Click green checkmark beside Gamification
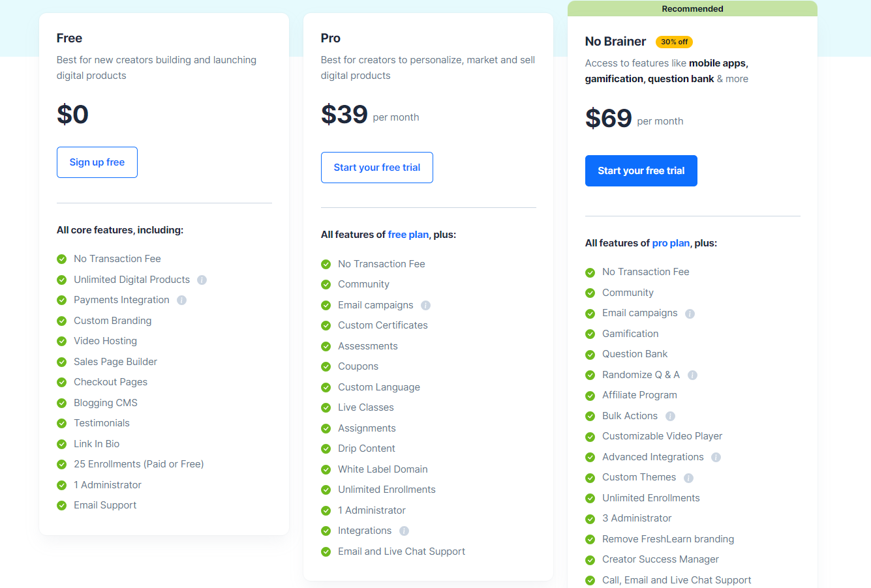Screen dimensions: 871x588 (590, 334)
